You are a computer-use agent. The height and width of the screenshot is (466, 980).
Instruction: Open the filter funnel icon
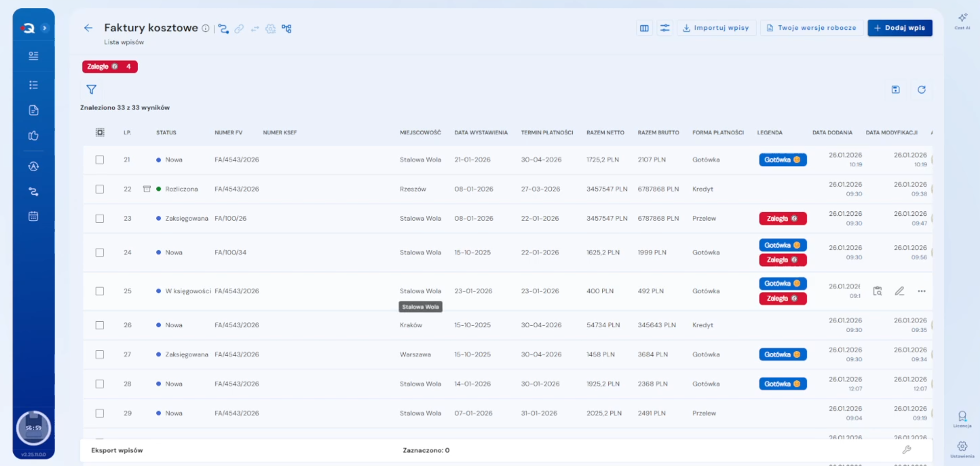[91, 89]
